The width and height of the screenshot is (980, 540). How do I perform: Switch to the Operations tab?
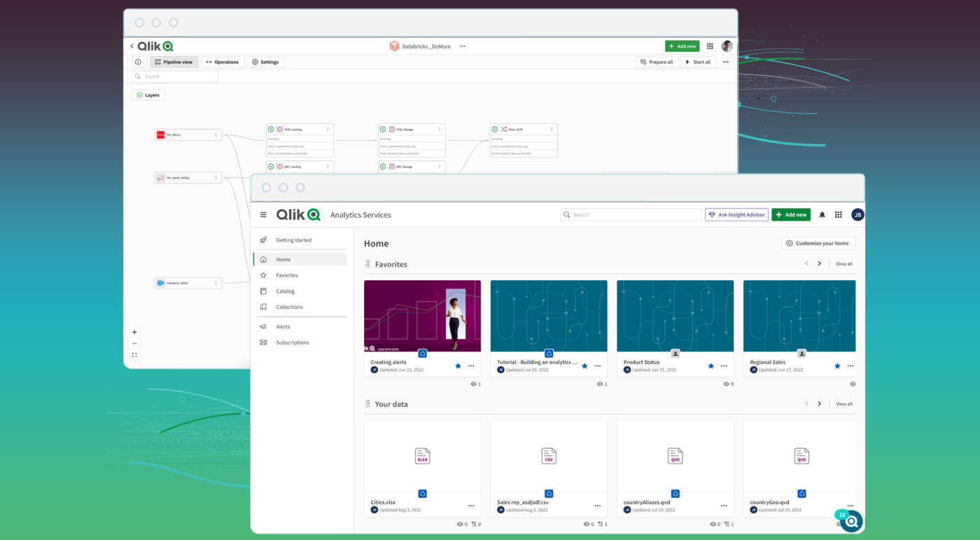223,62
